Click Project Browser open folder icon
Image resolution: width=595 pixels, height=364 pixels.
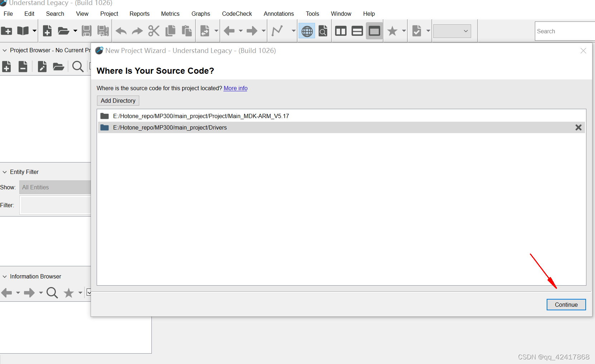click(x=58, y=67)
